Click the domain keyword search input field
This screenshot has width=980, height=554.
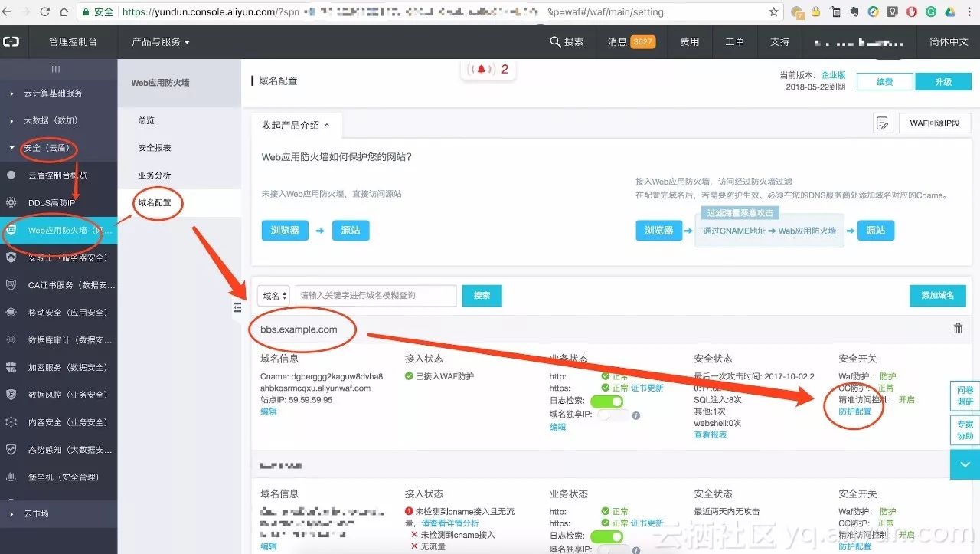[376, 296]
